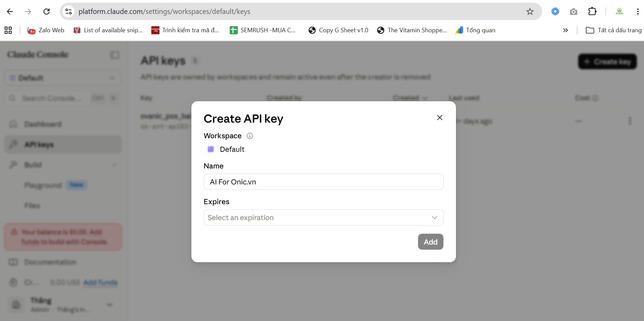Reload the page with refresh icon

point(46,12)
